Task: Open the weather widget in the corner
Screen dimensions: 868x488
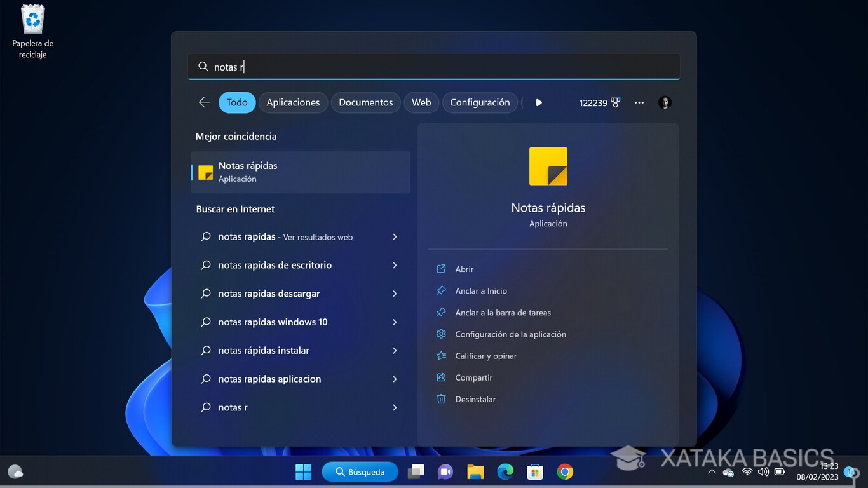Action: point(14,471)
